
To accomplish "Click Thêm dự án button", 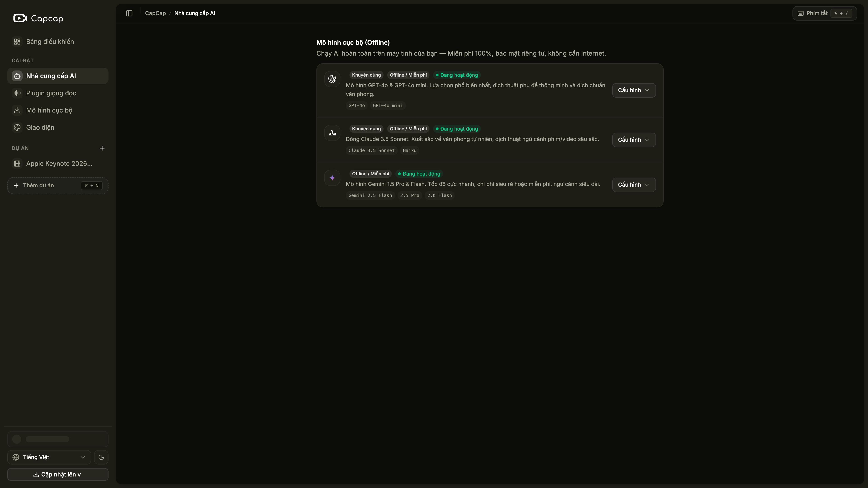I will pyautogui.click(x=58, y=185).
